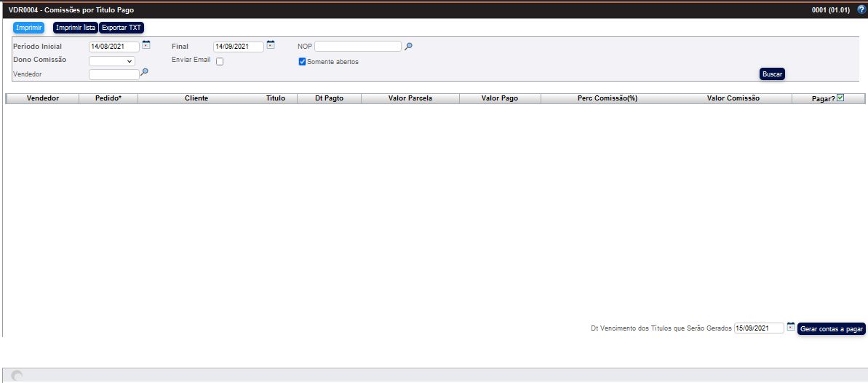Uncheck the Somente abertos checkbox
The width and height of the screenshot is (868, 383).
click(303, 62)
